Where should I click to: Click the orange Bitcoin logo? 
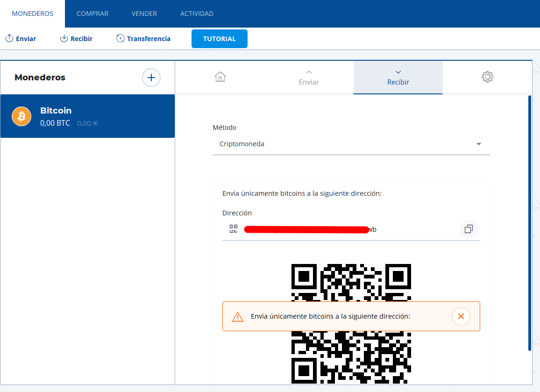pos(21,116)
